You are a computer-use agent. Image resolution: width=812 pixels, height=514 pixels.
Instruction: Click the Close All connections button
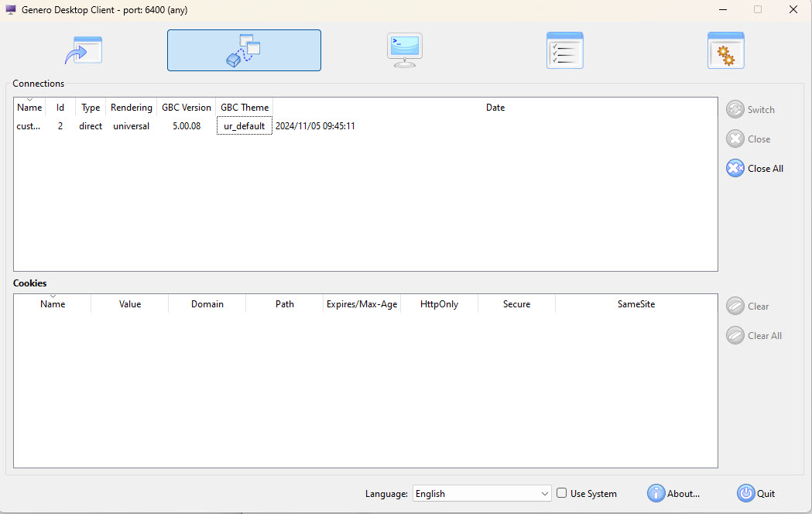pos(755,168)
